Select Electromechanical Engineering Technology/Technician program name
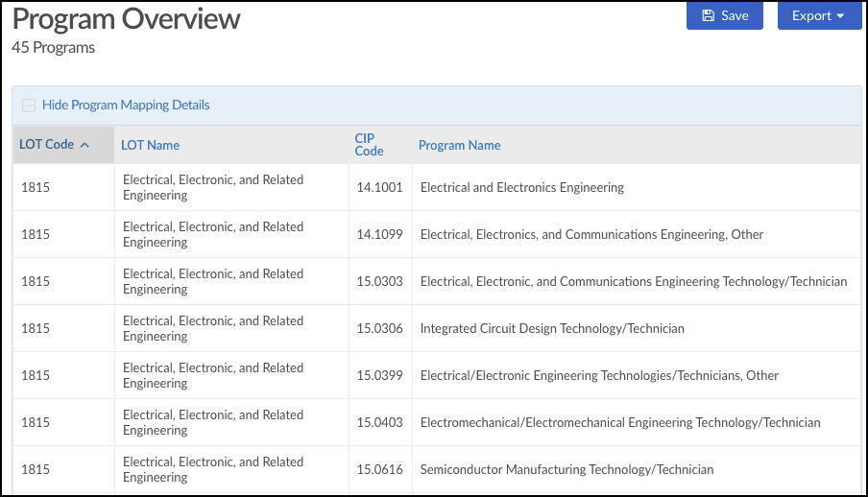868x497 pixels. pos(620,422)
